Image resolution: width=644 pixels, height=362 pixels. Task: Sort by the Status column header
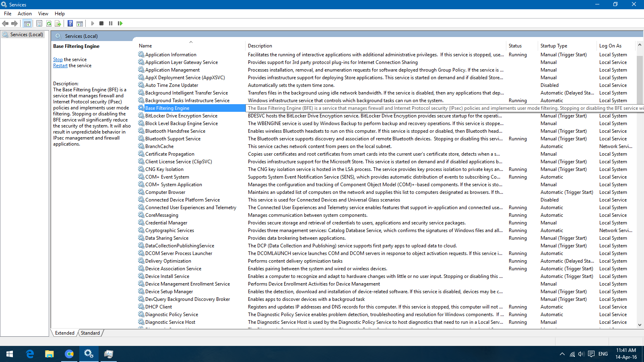522,46
